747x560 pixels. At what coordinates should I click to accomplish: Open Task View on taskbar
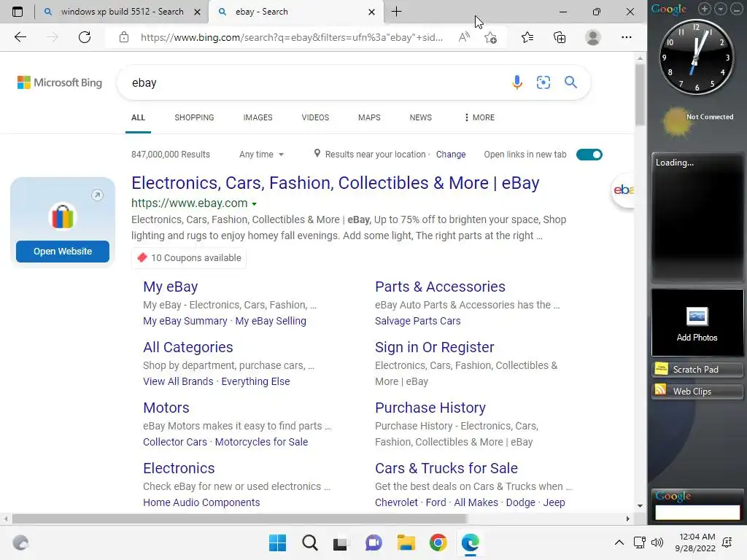pyautogui.click(x=340, y=542)
